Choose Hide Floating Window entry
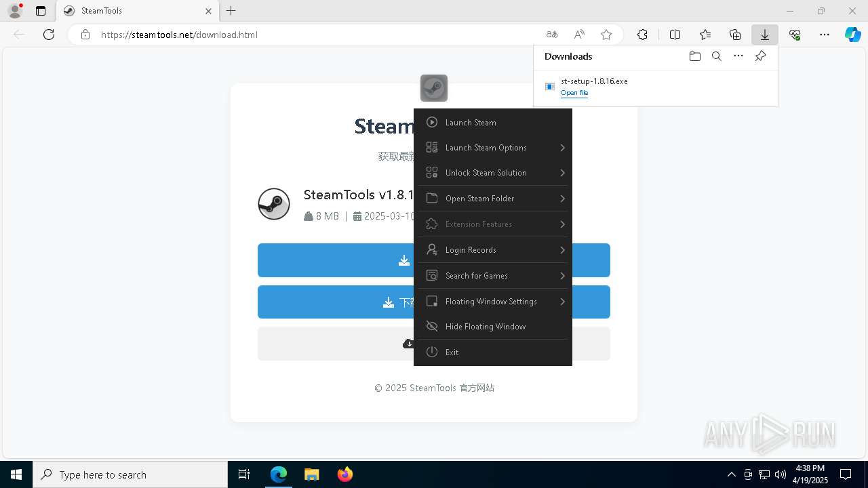This screenshot has width=868, height=488. coord(493,327)
